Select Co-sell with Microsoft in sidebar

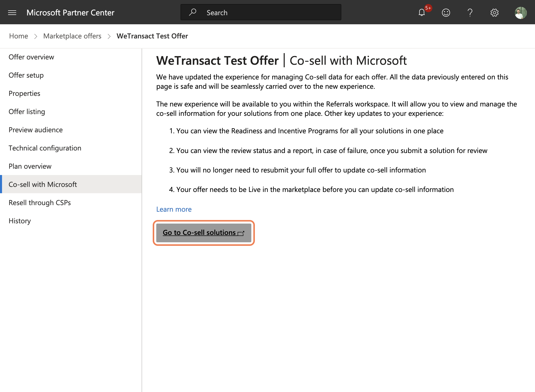pyautogui.click(x=71, y=184)
